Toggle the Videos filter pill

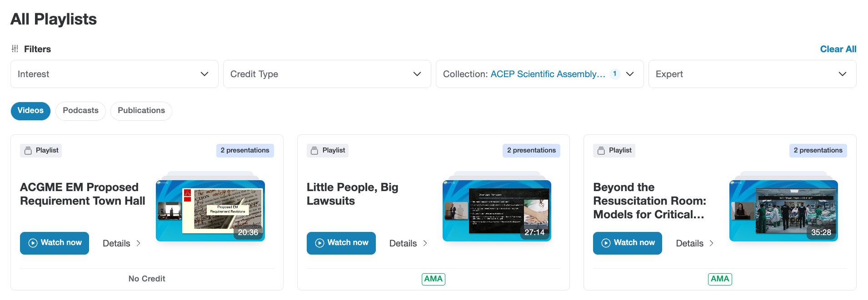point(30,111)
